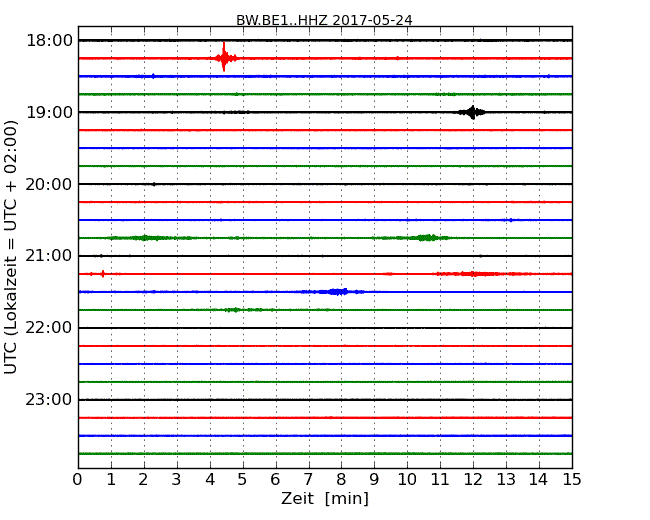Click the small blue blip near minute 2.3 below 18:00
650x520 pixels.
(x=153, y=76)
